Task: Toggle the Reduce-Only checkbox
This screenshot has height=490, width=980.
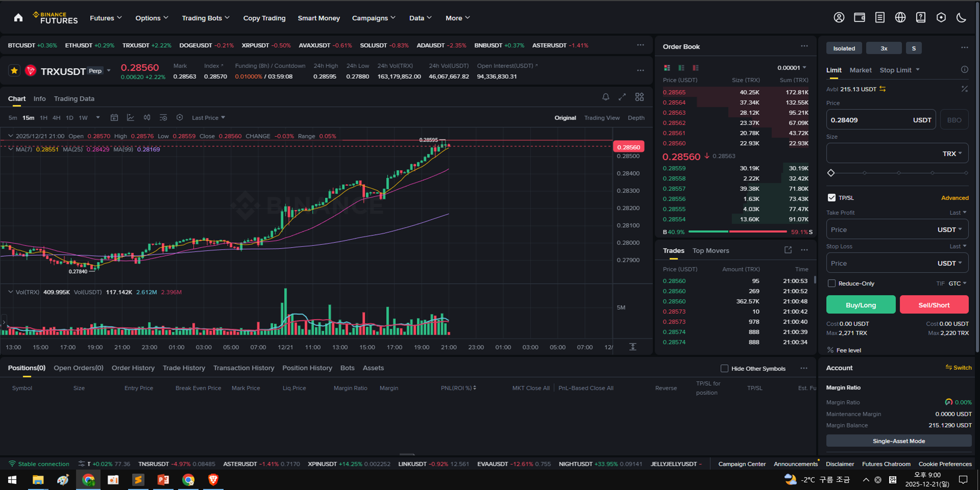Action: (831, 283)
